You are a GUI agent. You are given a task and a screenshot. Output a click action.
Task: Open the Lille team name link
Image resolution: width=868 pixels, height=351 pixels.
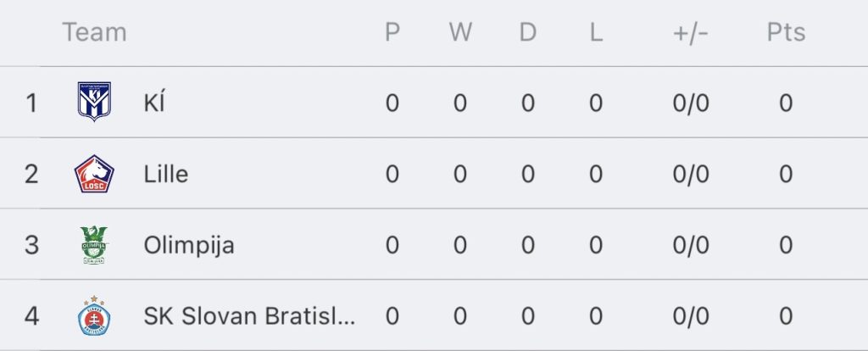[166, 174]
